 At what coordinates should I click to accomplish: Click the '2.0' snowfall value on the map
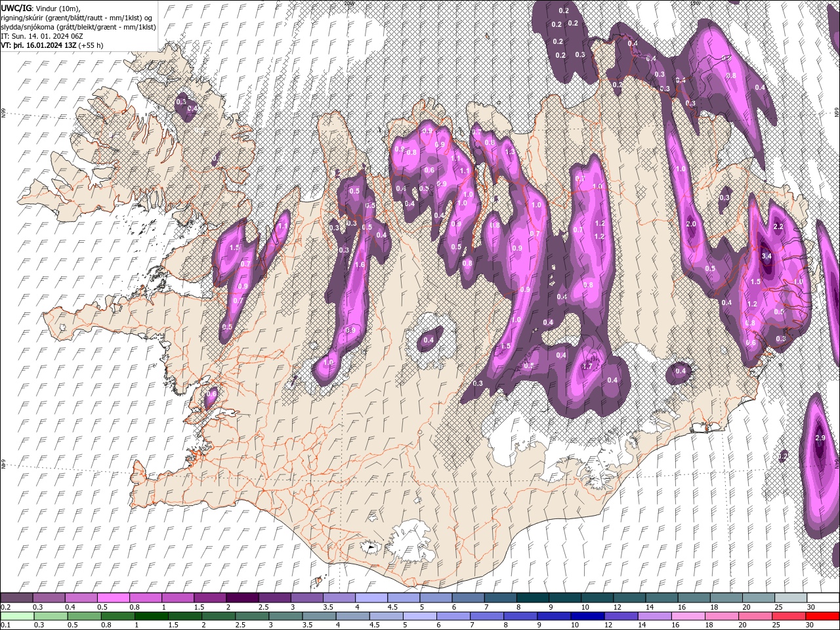[x=691, y=224]
